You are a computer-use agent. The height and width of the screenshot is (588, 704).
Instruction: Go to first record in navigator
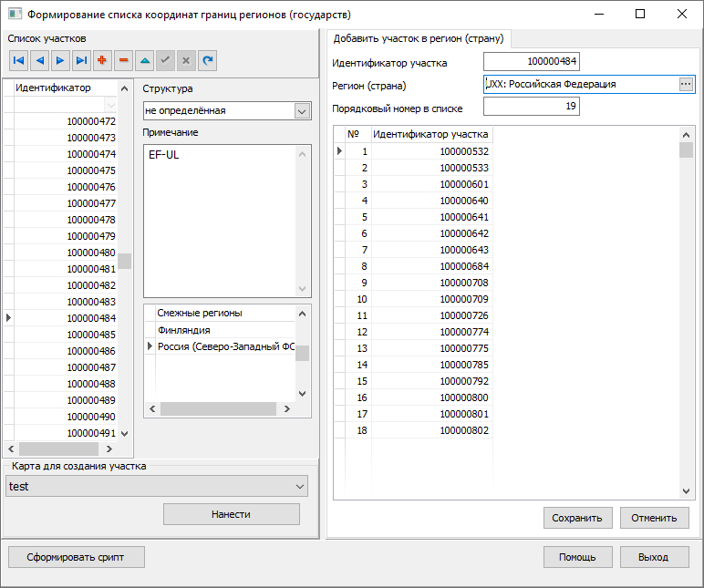pyautogui.click(x=18, y=60)
